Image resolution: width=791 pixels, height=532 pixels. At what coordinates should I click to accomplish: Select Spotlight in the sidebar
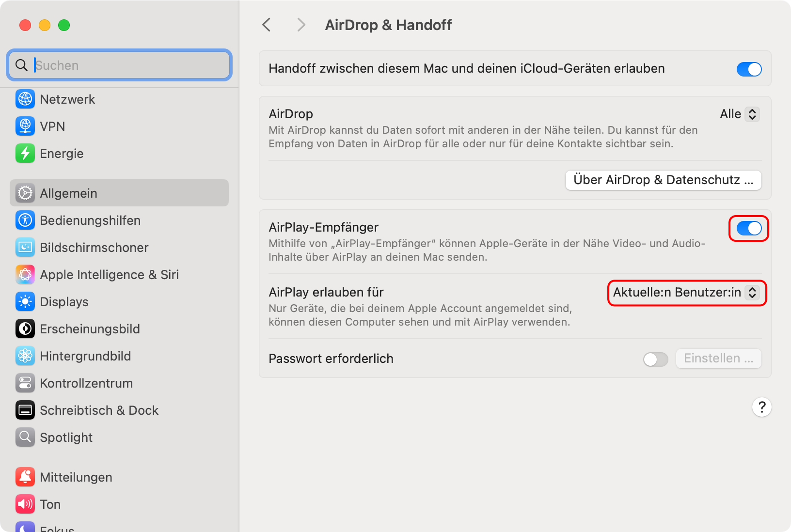[x=119, y=438]
